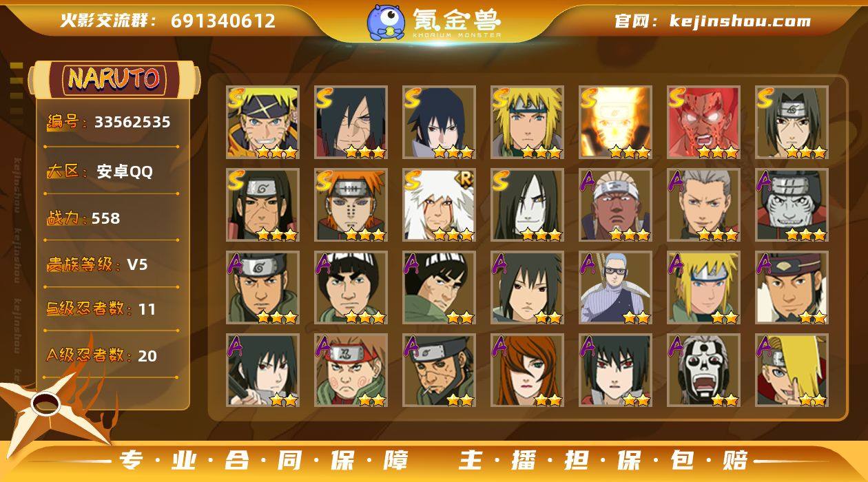This screenshot has width=868, height=482.
Task: Click the group number 691340612
Action: (x=223, y=21)
